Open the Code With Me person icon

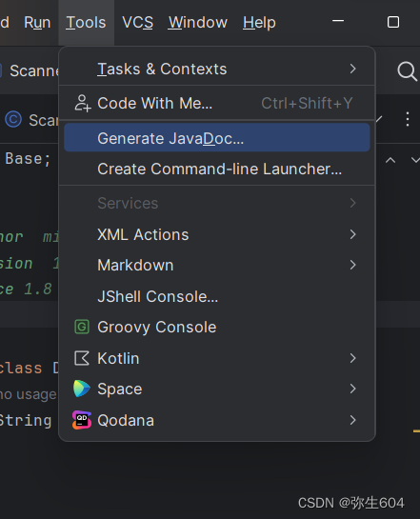point(83,103)
